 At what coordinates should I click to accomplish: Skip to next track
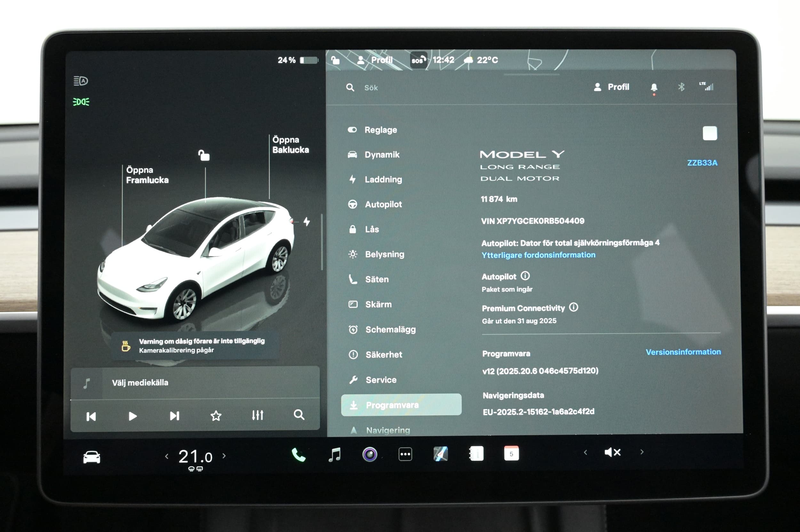pyautogui.click(x=174, y=416)
